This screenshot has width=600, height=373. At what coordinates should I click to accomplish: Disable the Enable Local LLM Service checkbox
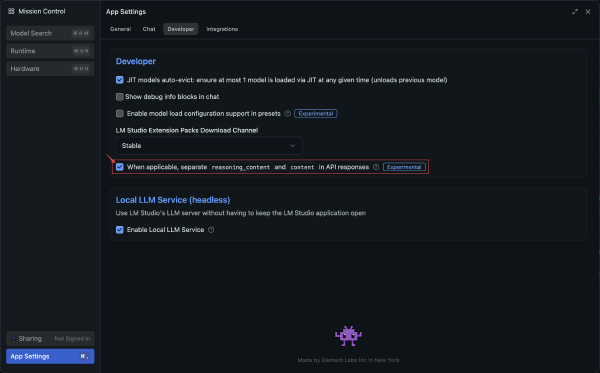[x=120, y=230]
